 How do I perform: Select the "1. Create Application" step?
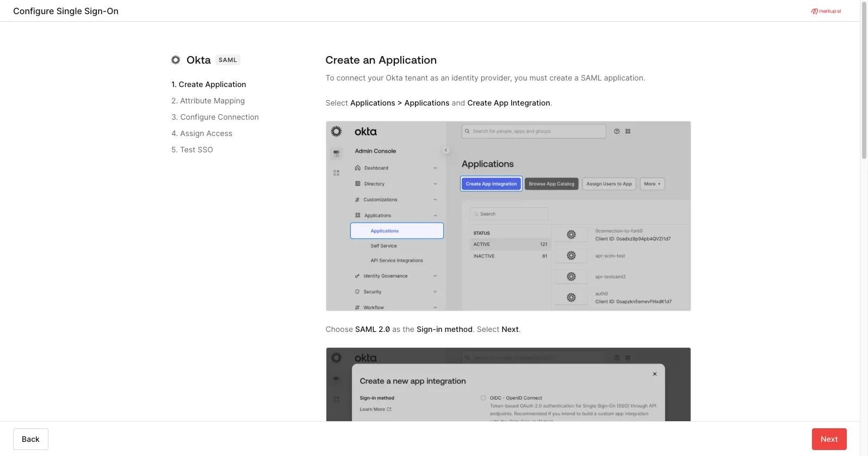[209, 84]
